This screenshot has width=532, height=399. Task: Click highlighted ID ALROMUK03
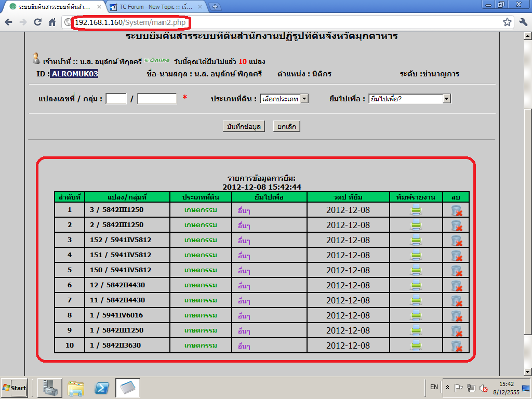pyautogui.click(x=74, y=74)
